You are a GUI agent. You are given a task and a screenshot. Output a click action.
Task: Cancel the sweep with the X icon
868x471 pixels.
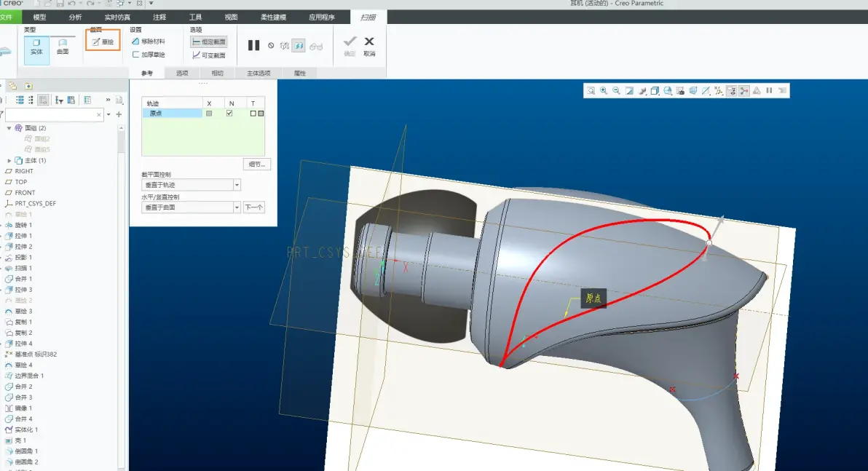click(x=369, y=46)
